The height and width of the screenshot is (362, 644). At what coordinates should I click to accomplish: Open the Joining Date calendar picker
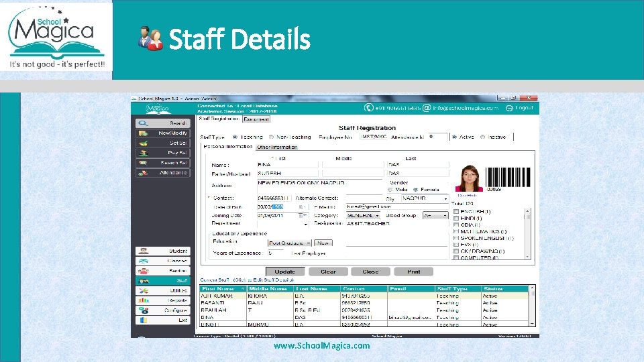tap(303, 215)
